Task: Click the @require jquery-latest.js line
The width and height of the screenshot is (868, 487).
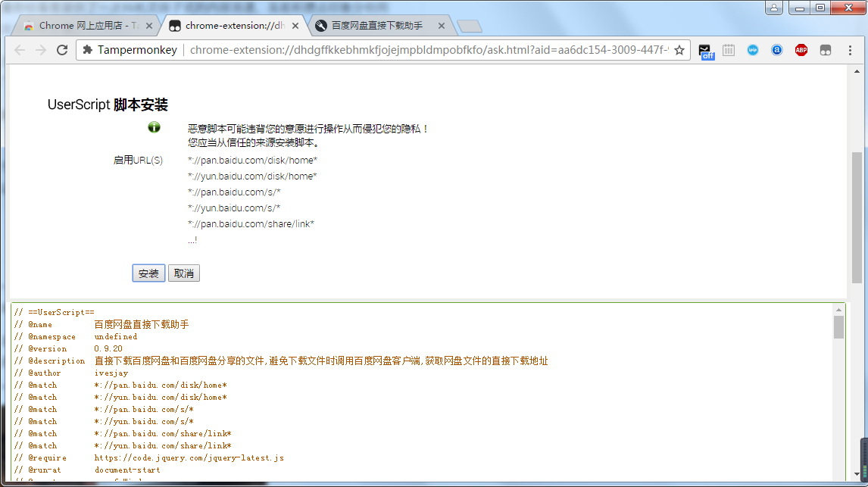Action: [x=149, y=457]
